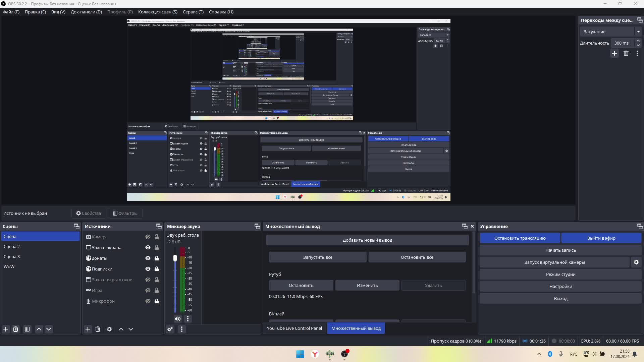Viewport: 644px width, 362px height.
Task: Switch to YouTube Live Control Panel tab
Action: click(x=294, y=328)
